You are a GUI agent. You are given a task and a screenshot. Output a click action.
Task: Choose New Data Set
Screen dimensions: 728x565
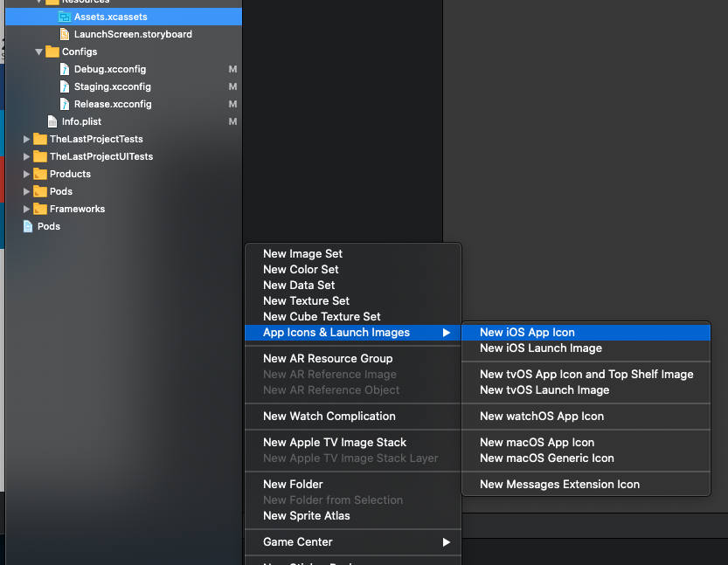(353, 286)
